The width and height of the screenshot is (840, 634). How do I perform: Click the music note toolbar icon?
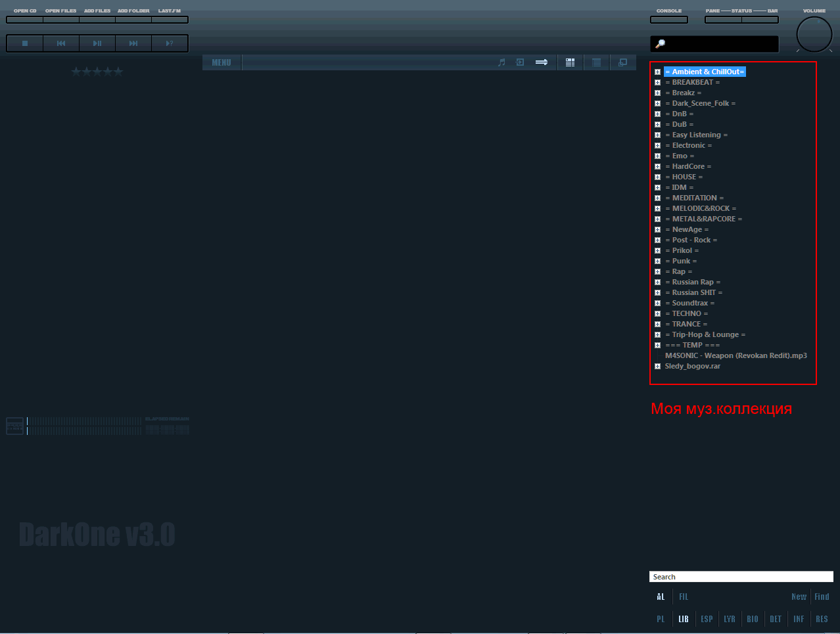[502, 62]
